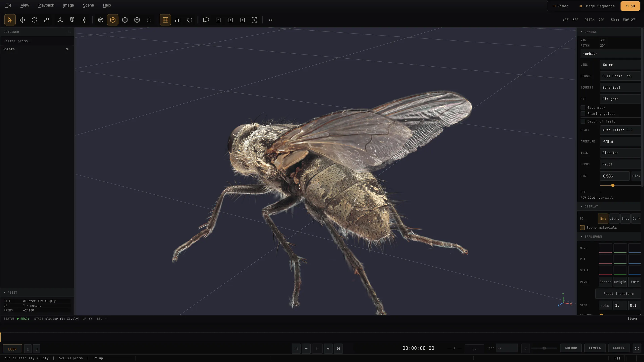Check the Scene materials checkbox
The height and width of the screenshot is (362, 644).
[582, 228]
